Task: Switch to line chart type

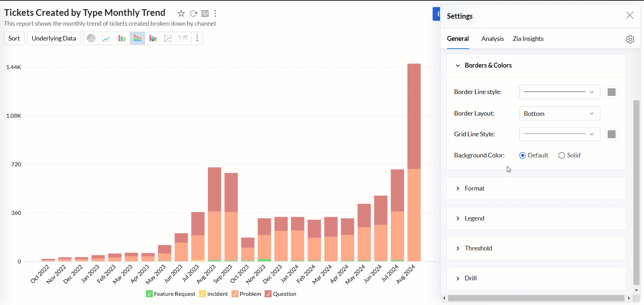Action: tap(106, 38)
